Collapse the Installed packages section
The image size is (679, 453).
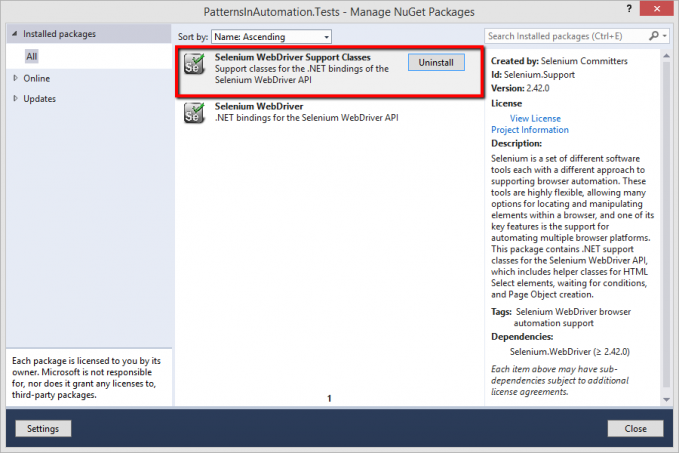pos(14,33)
